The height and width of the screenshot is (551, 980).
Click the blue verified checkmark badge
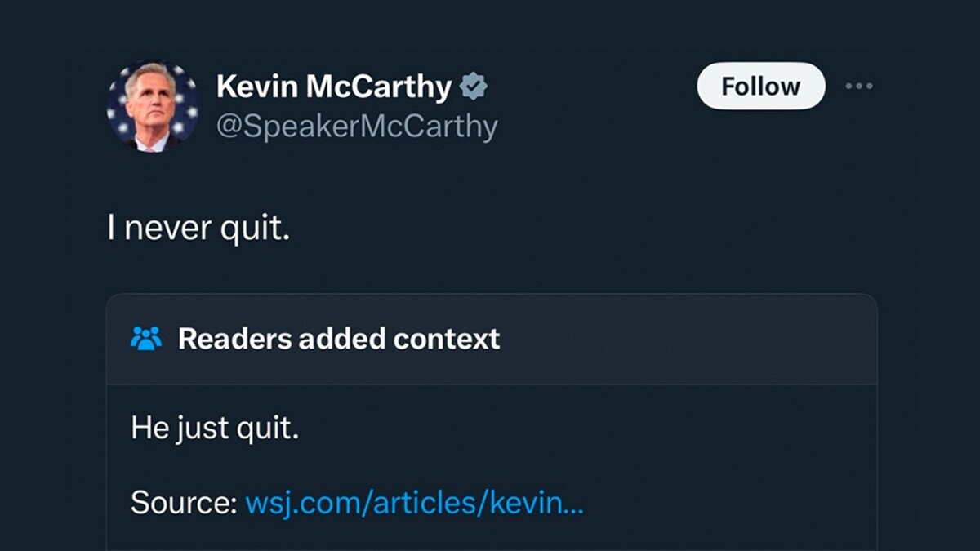pos(474,87)
